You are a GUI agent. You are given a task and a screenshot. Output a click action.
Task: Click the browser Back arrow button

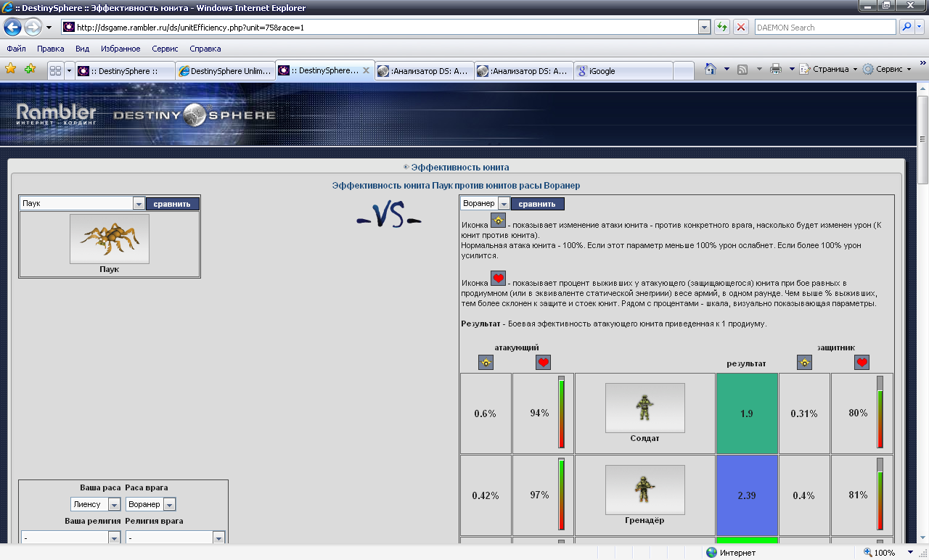tap(12, 27)
